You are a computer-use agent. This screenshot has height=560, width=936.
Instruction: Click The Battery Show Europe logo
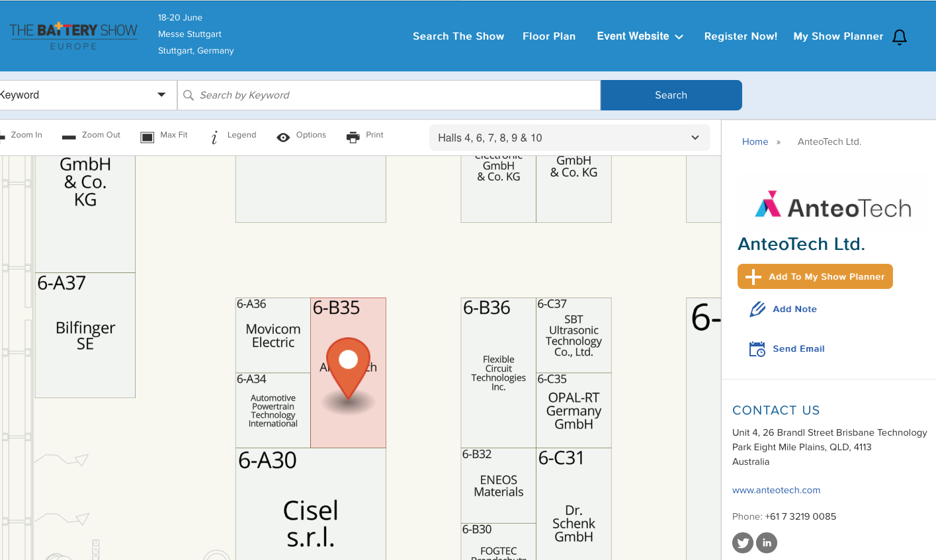(x=73, y=36)
